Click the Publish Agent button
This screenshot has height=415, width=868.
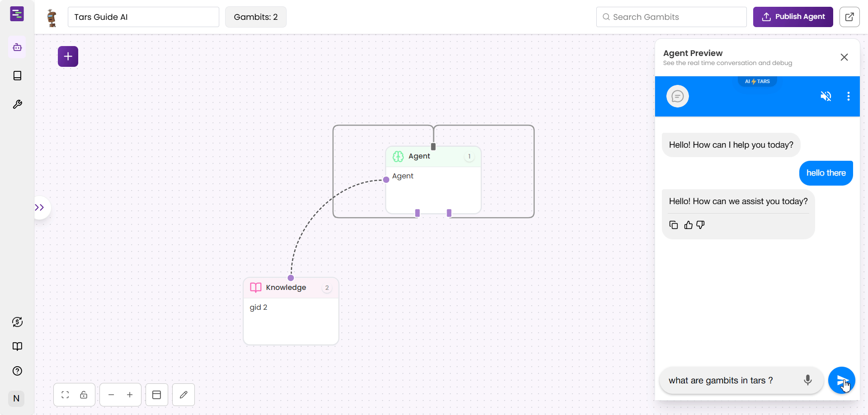tap(793, 17)
